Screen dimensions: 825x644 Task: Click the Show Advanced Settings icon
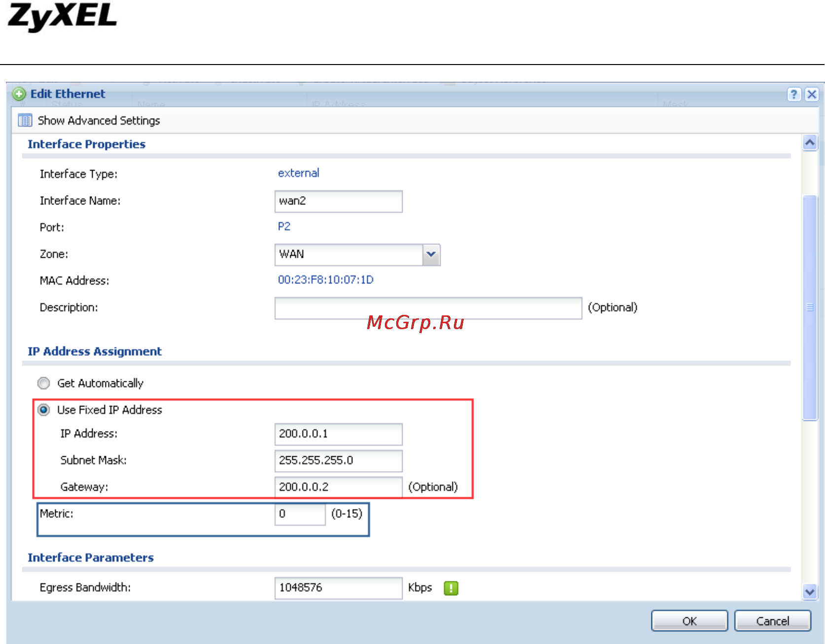tap(25, 120)
